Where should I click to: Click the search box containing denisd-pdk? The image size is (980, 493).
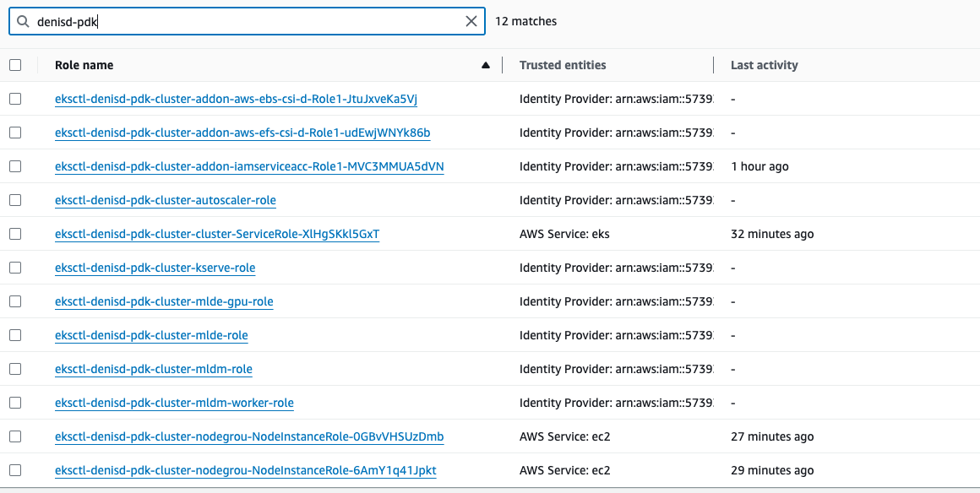[247, 21]
